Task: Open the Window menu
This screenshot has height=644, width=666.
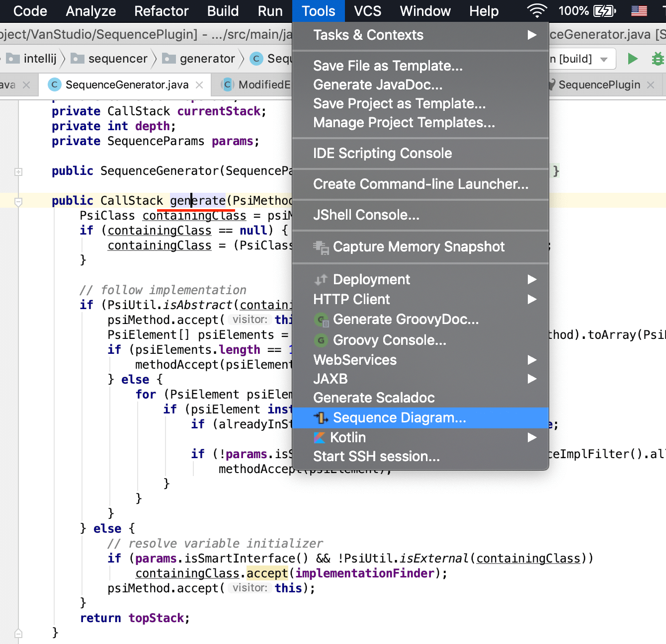Action: [x=425, y=11]
